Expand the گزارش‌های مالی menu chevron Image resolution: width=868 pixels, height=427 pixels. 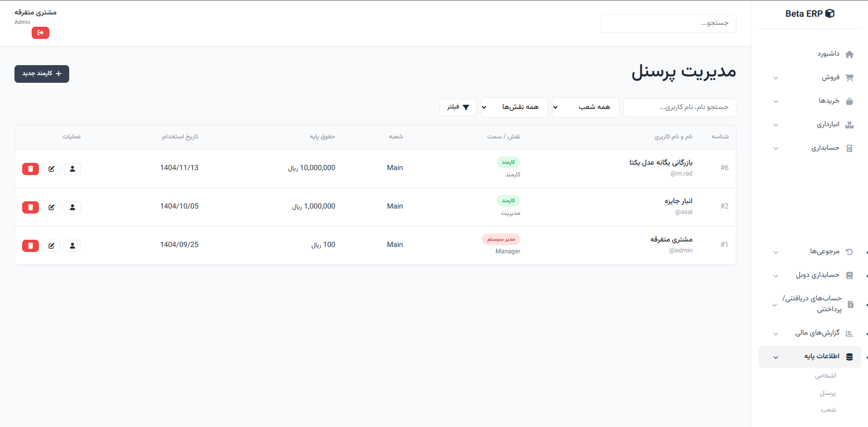pyautogui.click(x=776, y=334)
